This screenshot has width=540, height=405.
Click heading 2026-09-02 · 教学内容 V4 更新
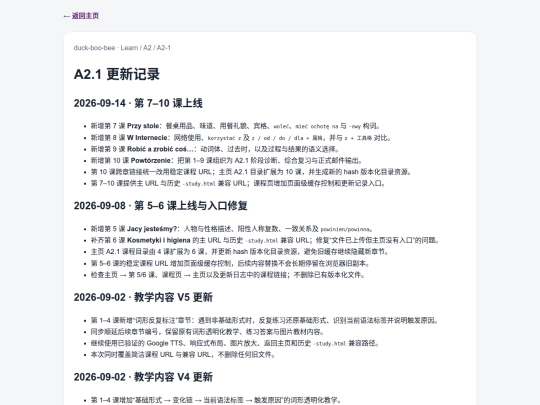143,377
